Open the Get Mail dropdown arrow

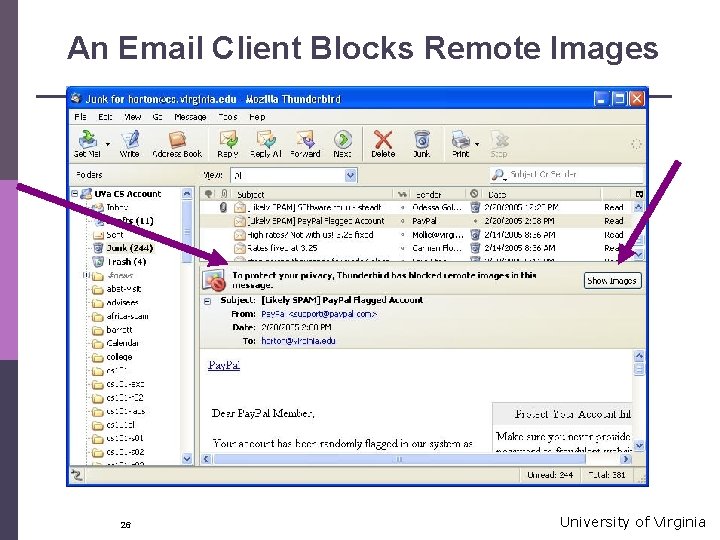point(108,144)
